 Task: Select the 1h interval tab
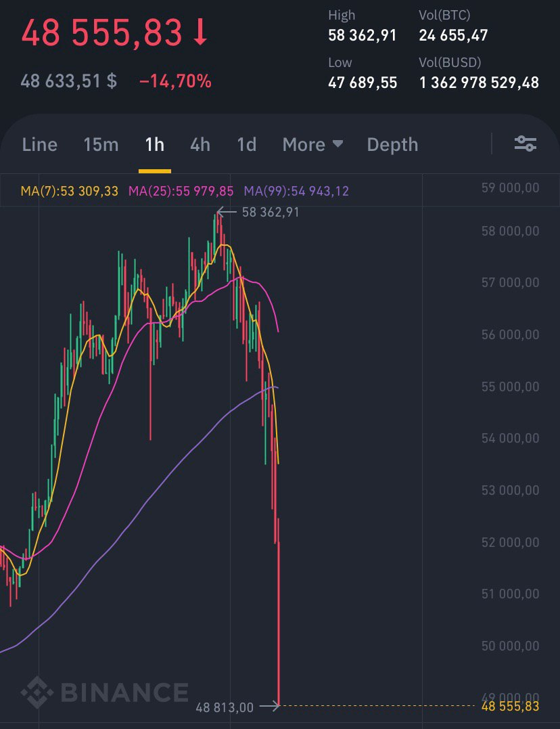(155, 145)
